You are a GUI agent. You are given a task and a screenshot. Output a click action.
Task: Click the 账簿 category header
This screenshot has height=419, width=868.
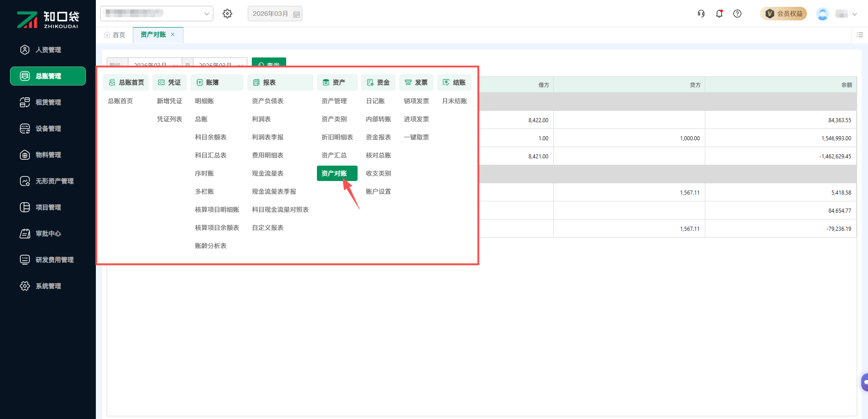click(x=217, y=82)
